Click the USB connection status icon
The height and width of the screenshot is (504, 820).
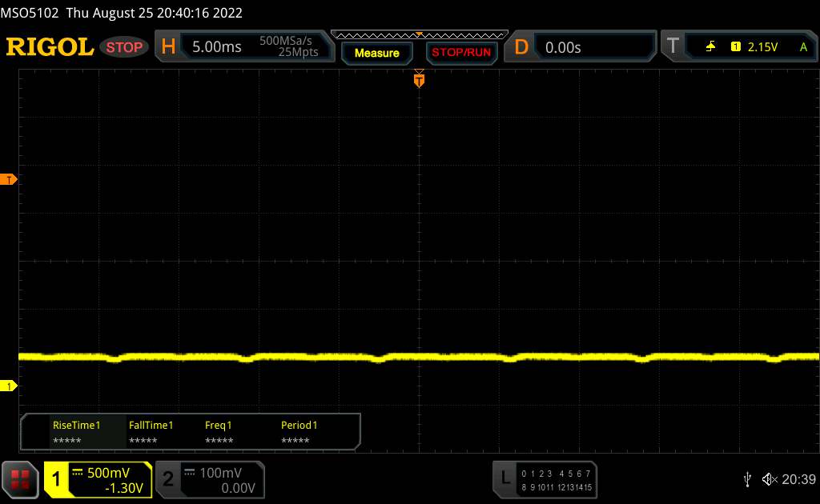[x=747, y=479]
